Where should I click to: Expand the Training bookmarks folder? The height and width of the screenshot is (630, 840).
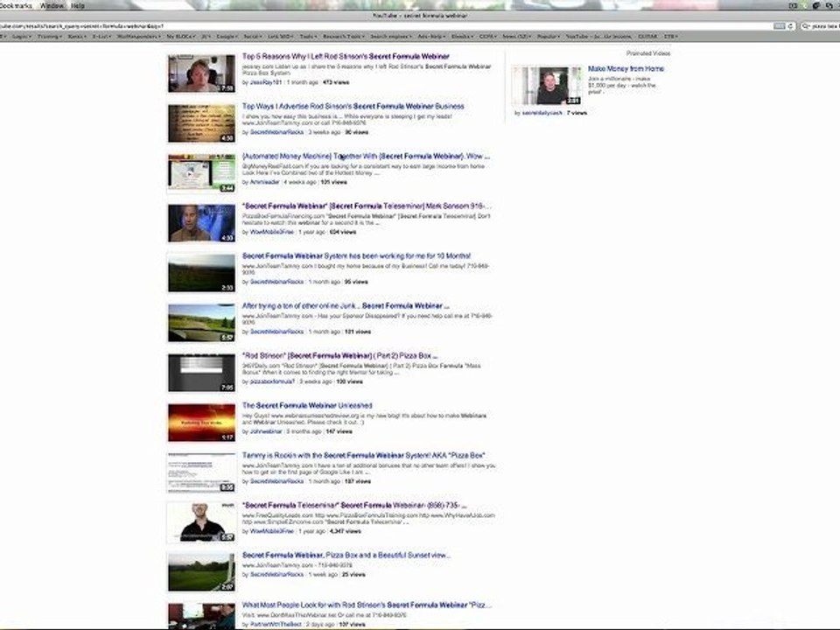49,37
